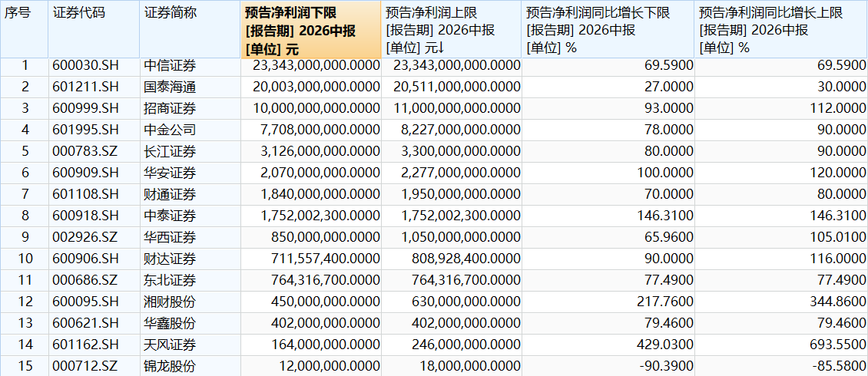Screen dimensions: 868x376
Task: Click 预告净利润同比增长下限 column header
Action: tap(608, 29)
